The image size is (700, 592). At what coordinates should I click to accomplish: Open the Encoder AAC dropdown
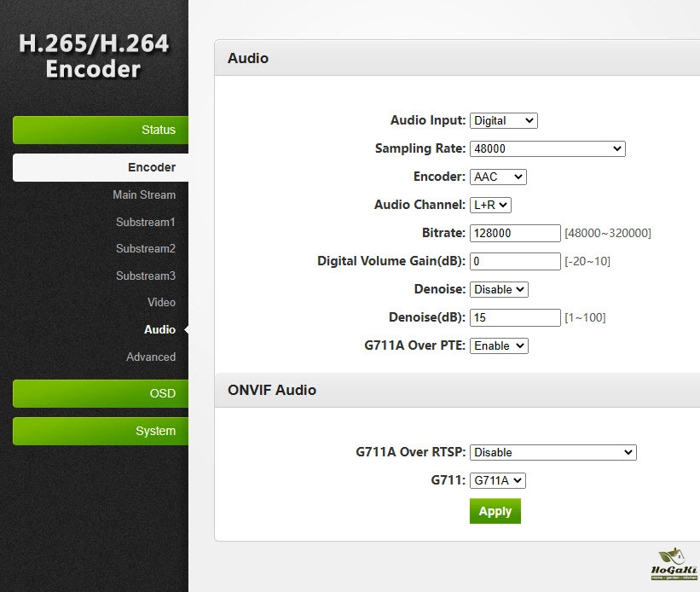tap(498, 177)
